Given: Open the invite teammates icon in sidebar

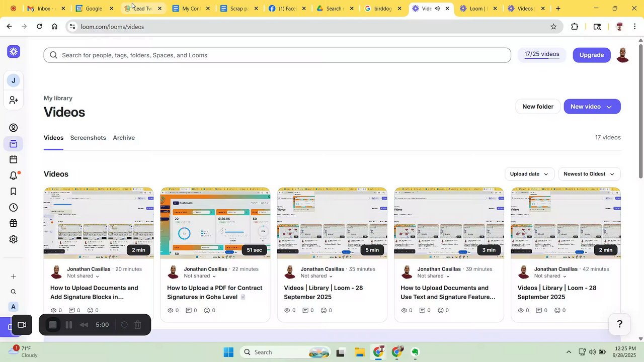Looking at the screenshot, I should 14,101.
